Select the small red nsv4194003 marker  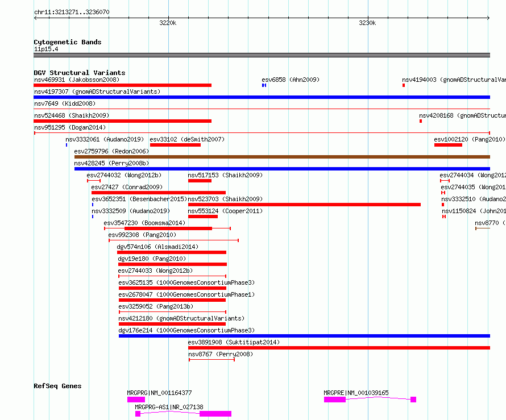[404, 85]
